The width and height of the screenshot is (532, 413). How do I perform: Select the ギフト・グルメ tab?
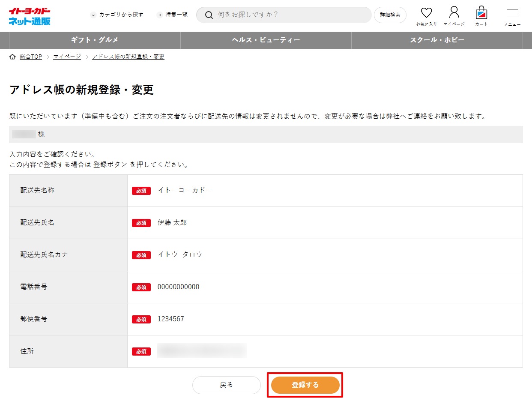point(95,40)
